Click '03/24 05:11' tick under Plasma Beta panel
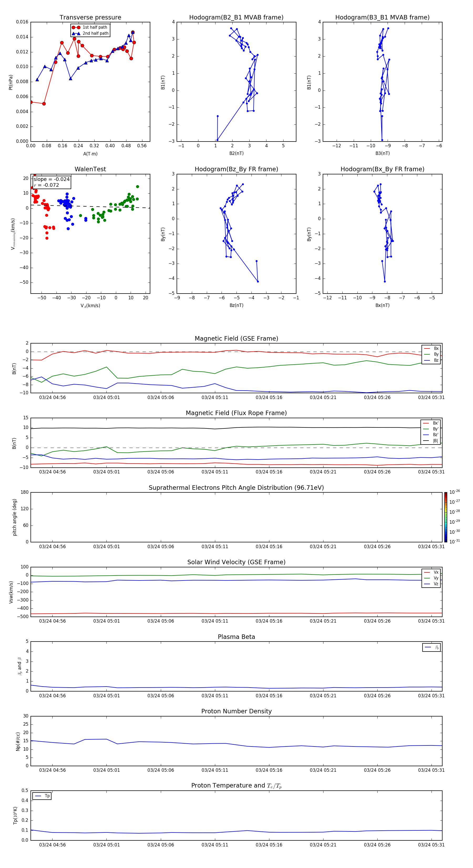 [215, 695]
